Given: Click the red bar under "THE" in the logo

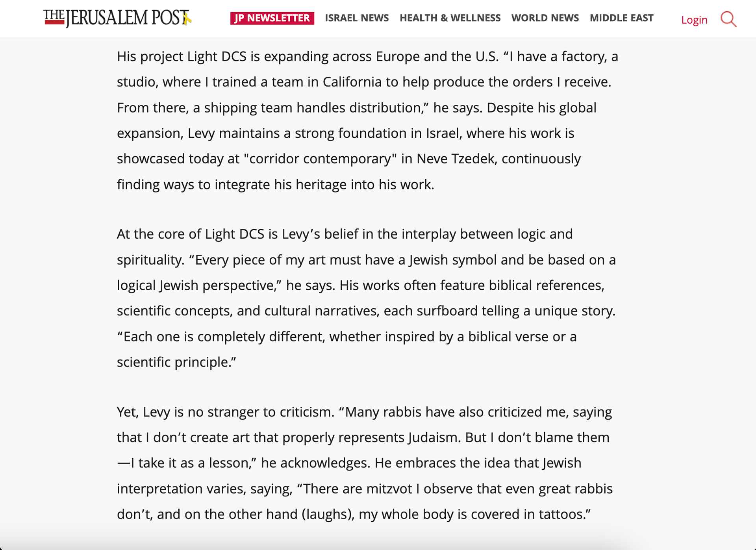Looking at the screenshot, I should [54, 22].
